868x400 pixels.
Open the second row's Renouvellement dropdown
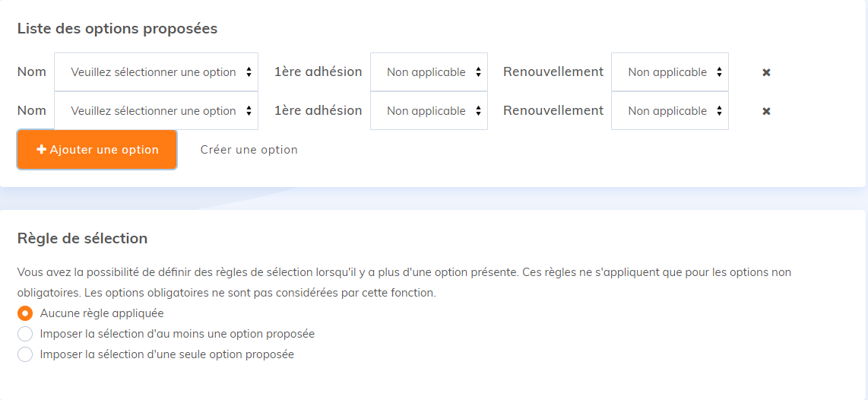tap(670, 111)
